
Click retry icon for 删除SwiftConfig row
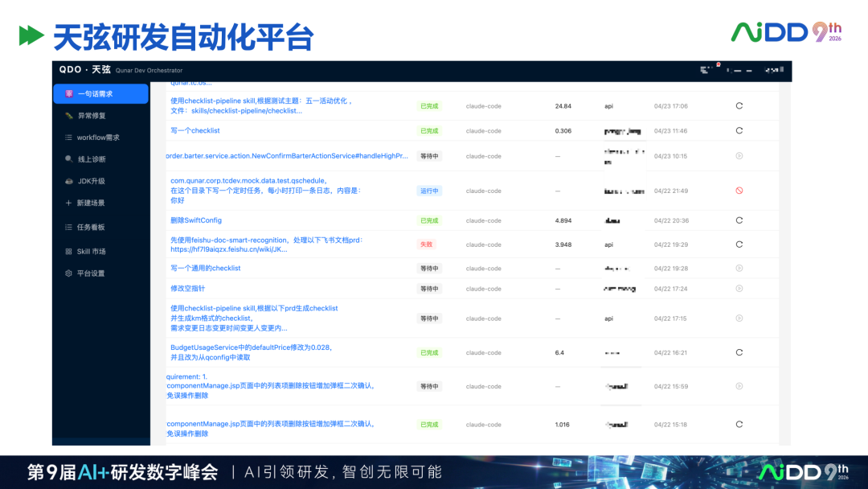tap(739, 220)
